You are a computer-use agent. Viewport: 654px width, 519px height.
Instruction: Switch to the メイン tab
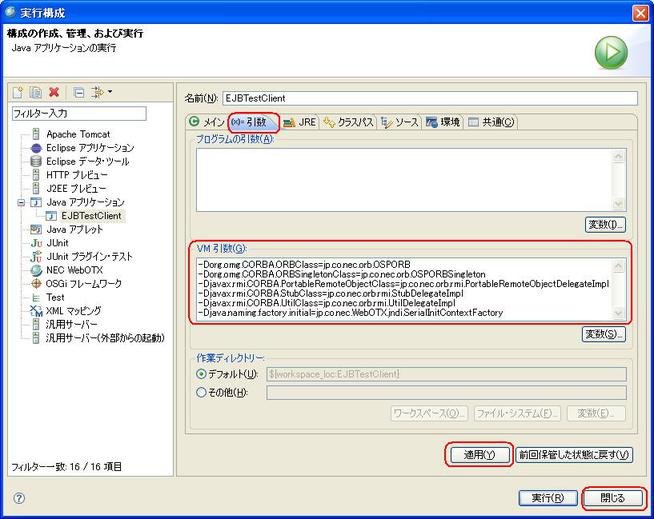206,122
